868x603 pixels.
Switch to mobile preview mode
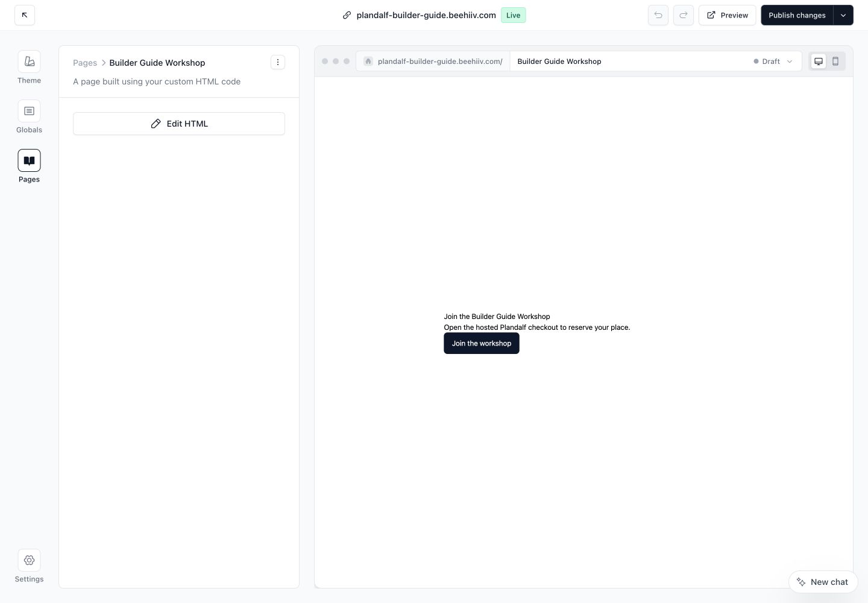(835, 61)
